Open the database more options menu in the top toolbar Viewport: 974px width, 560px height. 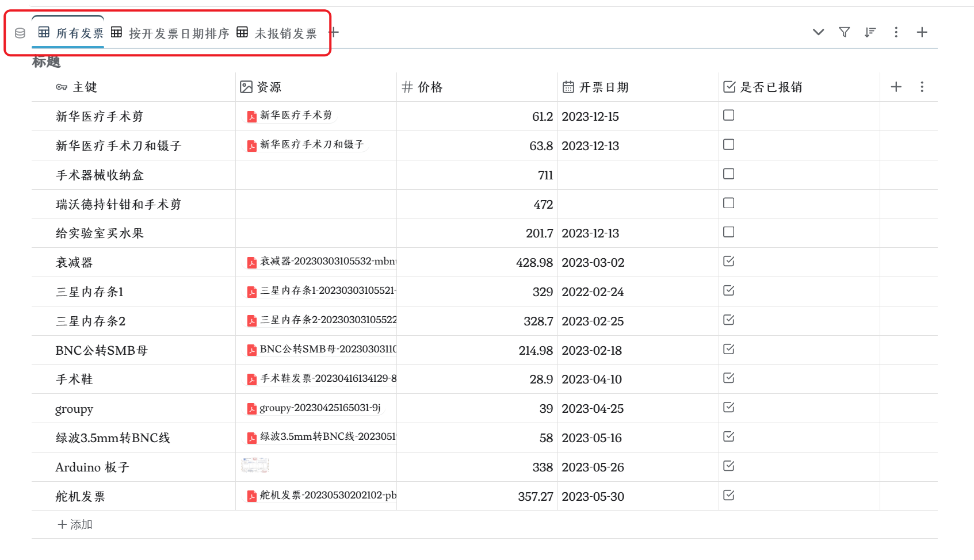click(896, 32)
